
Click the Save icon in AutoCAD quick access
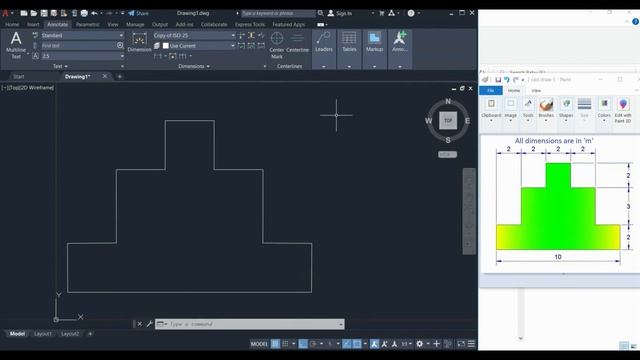(44, 13)
